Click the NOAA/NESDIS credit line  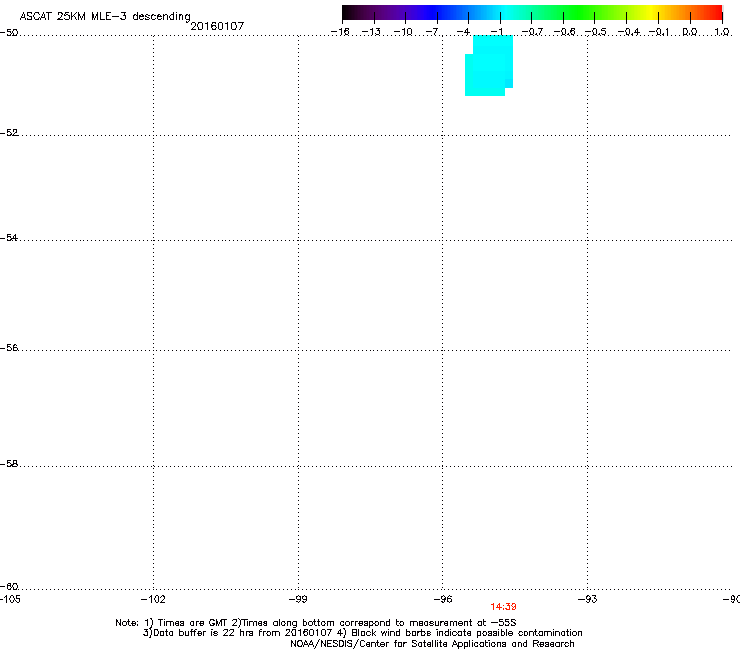432,644
